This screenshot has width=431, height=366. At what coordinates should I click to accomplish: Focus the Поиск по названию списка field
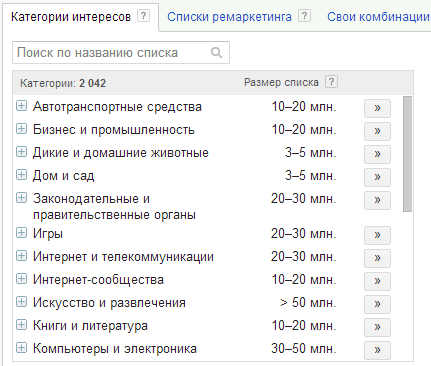point(121,52)
